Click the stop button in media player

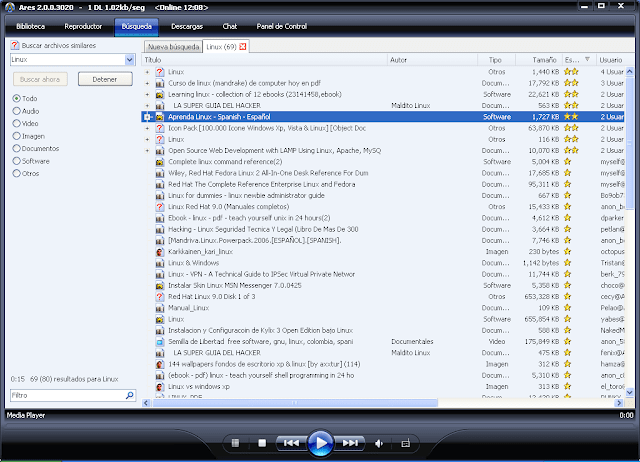click(x=262, y=443)
